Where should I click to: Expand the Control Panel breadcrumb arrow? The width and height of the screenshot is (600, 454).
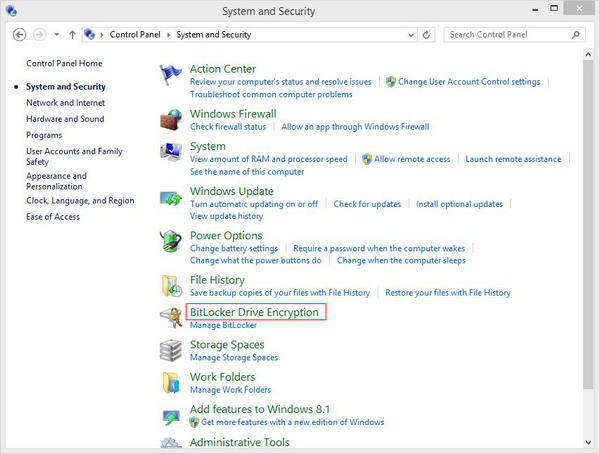(x=168, y=35)
